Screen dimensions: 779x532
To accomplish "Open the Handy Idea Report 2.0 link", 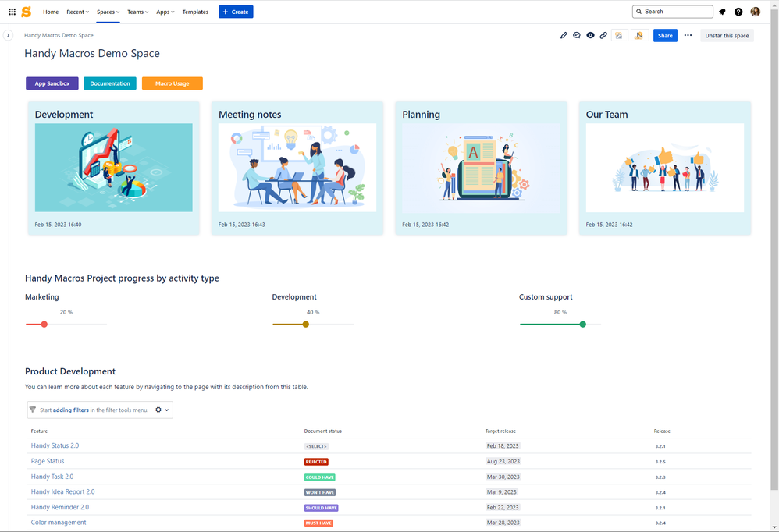I will point(62,491).
